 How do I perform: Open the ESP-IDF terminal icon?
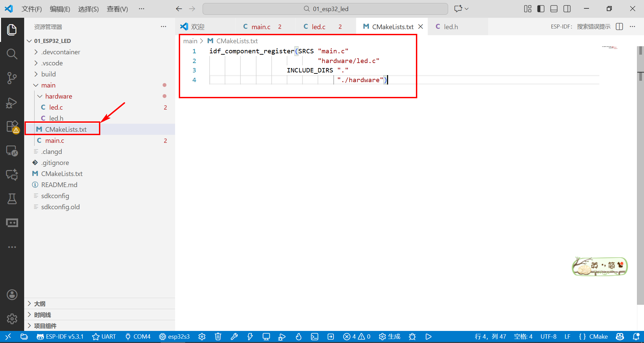[315, 336]
